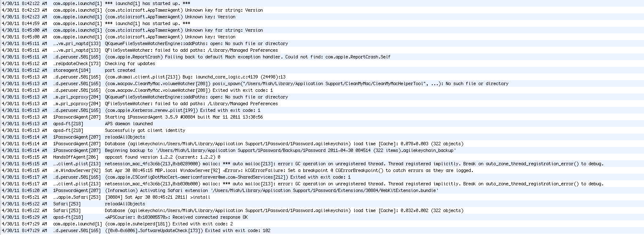Select prl_pcproxy[204] 'QFileSystemWatcher: failed to add paths' row
This screenshot has height=235, width=644.
(322, 104)
